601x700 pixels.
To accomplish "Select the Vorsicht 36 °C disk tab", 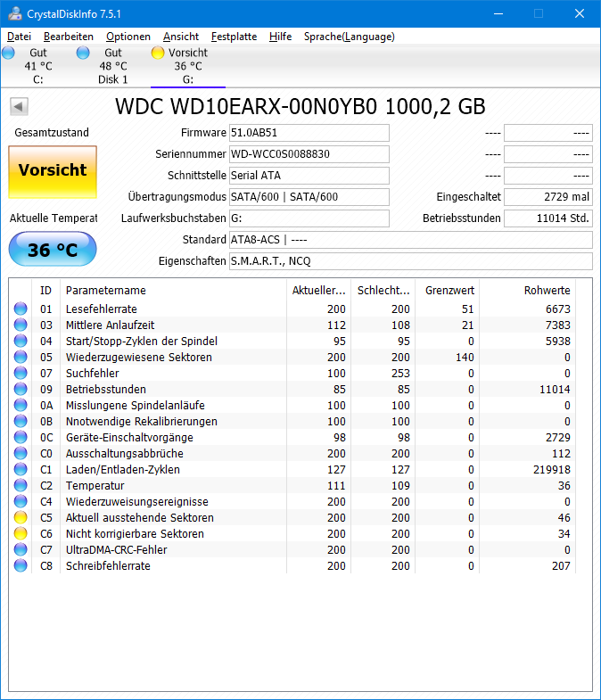I will [188, 66].
